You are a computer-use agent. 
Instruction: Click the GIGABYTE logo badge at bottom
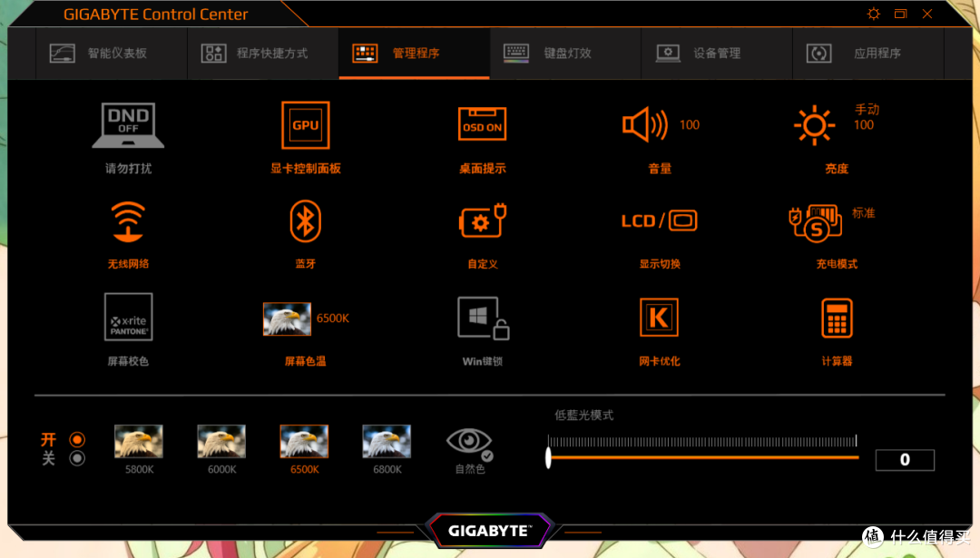489,531
